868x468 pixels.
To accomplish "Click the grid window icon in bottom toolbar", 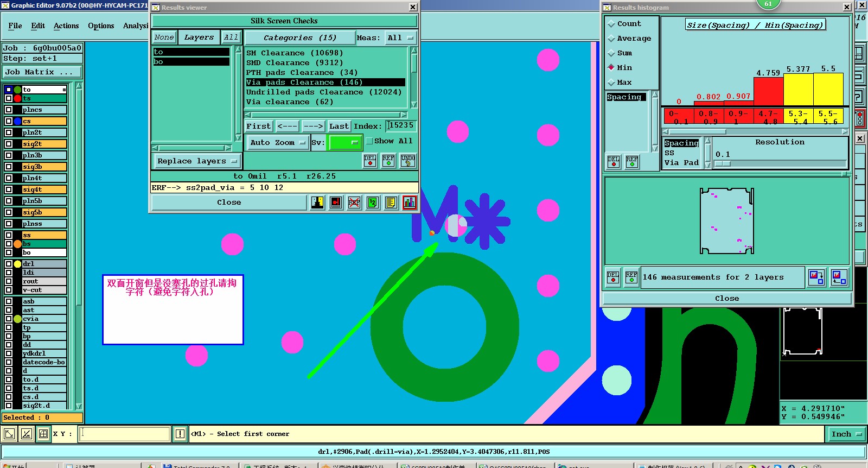I will pos(43,434).
